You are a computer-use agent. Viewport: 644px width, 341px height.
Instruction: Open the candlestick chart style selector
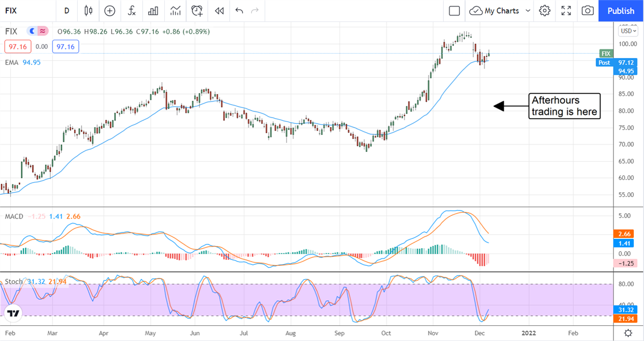pyautogui.click(x=89, y=11)
